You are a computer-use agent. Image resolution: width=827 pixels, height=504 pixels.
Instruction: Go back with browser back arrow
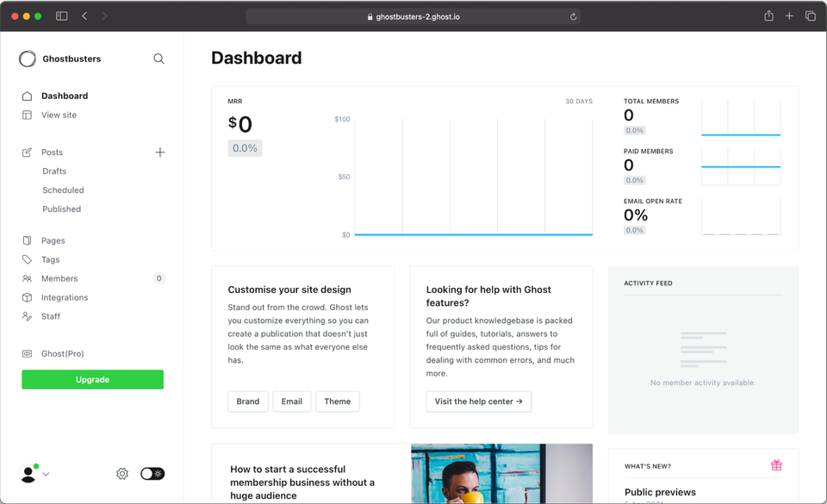84,16
